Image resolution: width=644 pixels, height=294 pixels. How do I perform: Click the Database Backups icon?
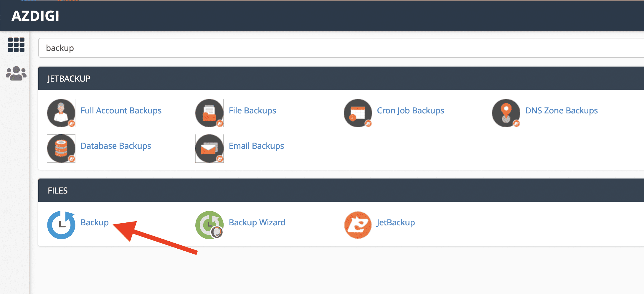point(61,148)
